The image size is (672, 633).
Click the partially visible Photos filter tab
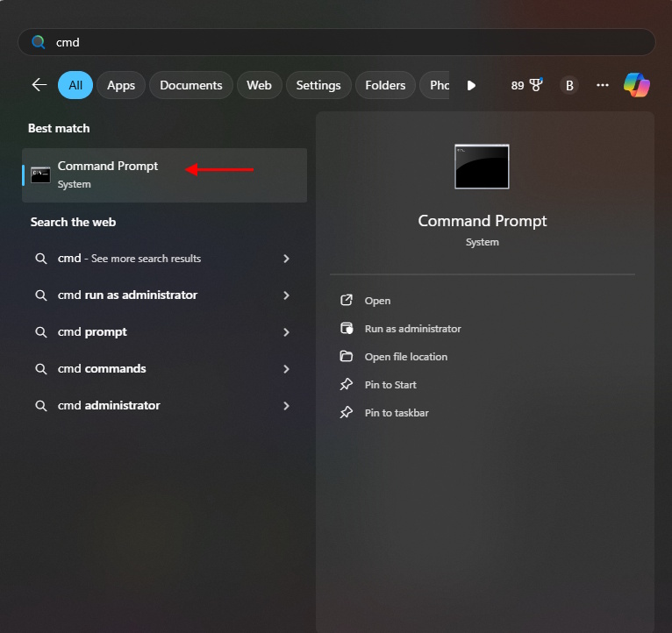[x=435, y=85]
